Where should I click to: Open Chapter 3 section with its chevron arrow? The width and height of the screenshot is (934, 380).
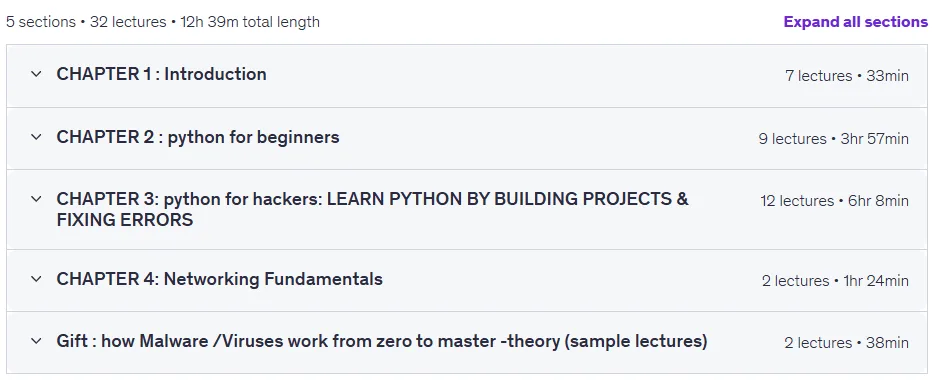tap(36, 199)
